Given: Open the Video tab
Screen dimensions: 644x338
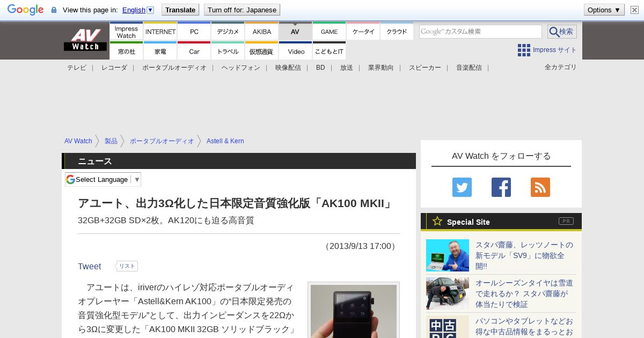Looking at the screenshot, I should coord(296,51).
